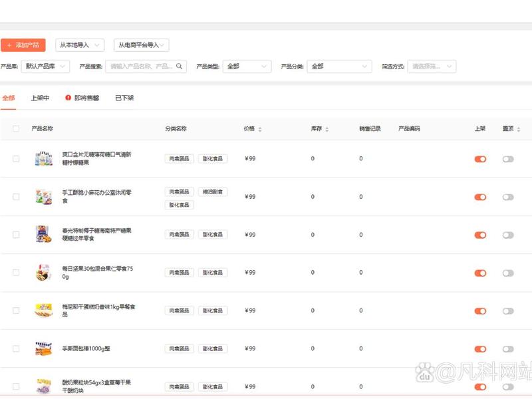The height and width of the screenshot is (399, 532).
Task: Click ¥99 price in 梅尼耶干蛋糕 row
Action: (x=250, y=311)
